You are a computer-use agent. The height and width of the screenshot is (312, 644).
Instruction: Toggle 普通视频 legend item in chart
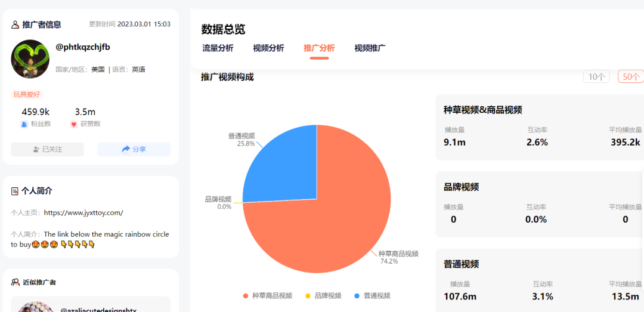(x=373, y=295)
